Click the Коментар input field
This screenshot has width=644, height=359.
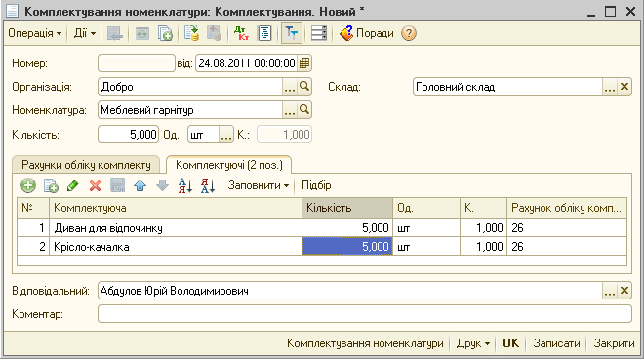[x=365, y=314]
